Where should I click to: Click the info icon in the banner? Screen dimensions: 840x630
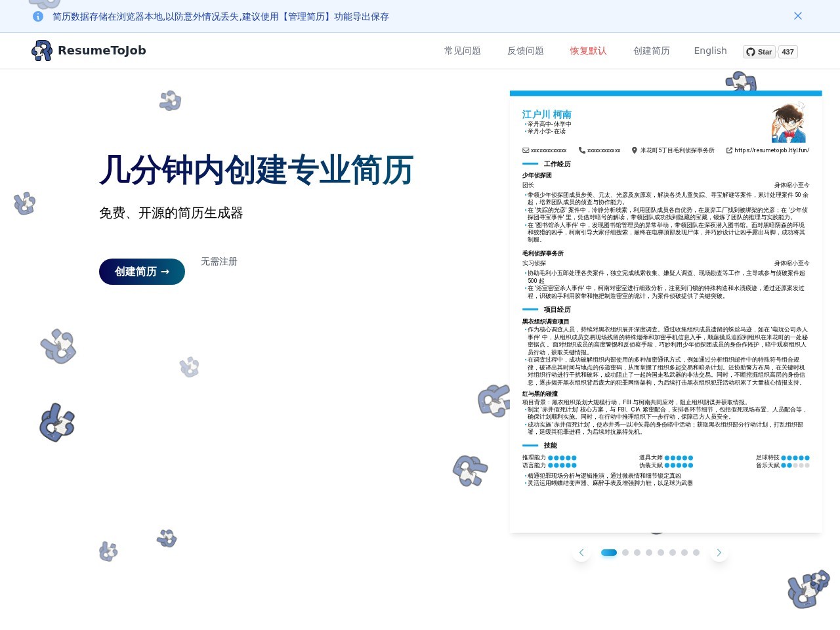point(38,16)
